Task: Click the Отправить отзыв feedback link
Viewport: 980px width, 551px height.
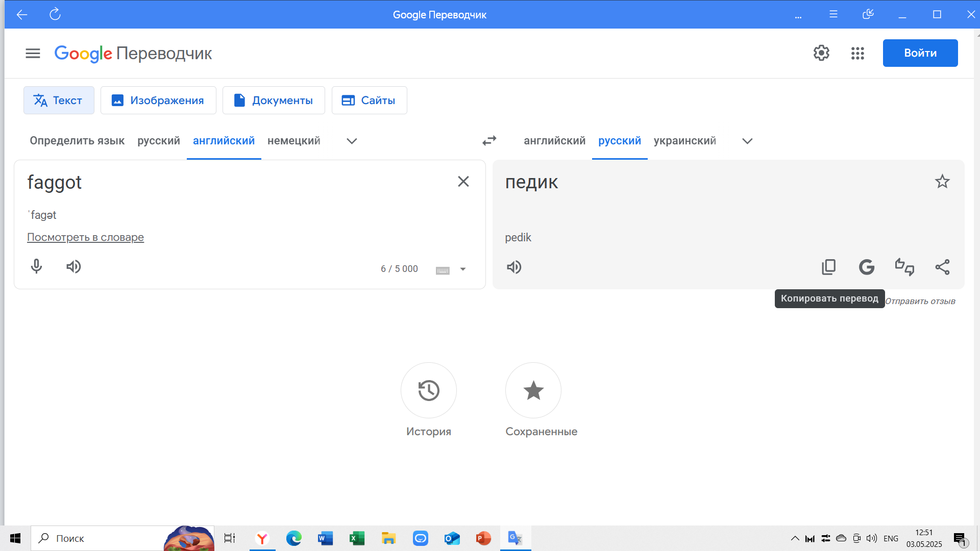Action: [920, 301]
